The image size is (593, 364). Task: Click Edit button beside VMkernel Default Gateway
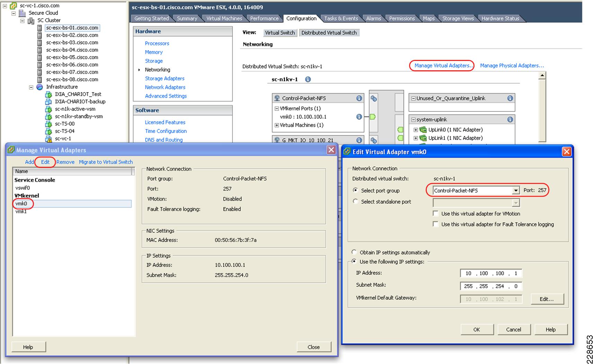[547, 299]
